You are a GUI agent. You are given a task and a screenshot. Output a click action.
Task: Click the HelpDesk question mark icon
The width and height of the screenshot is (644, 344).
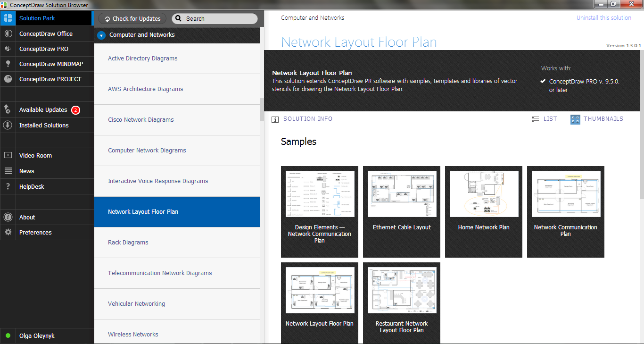8,187
